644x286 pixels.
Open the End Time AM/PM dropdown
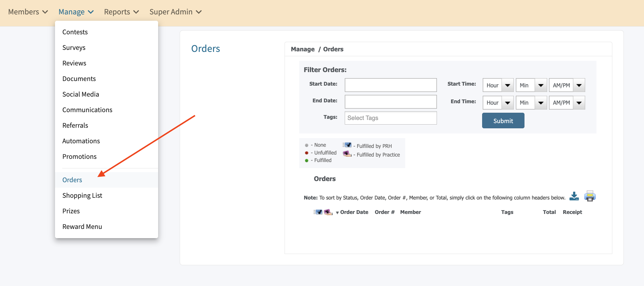point(567,103)
